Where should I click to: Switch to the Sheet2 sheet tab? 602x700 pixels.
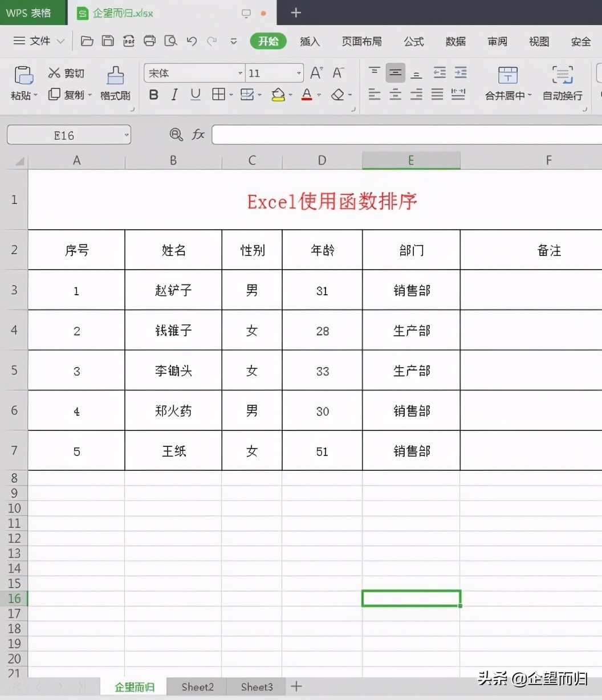197,687
